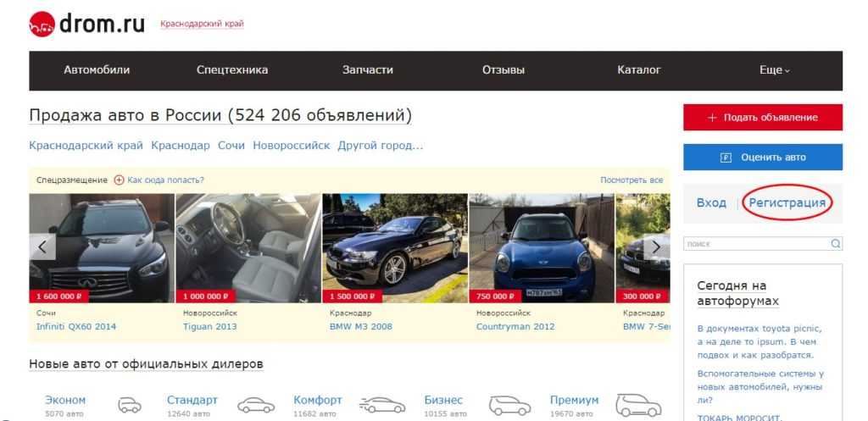Open the Автомобили menu item
This screenshot has width=868, height=421.
(97, 70)
